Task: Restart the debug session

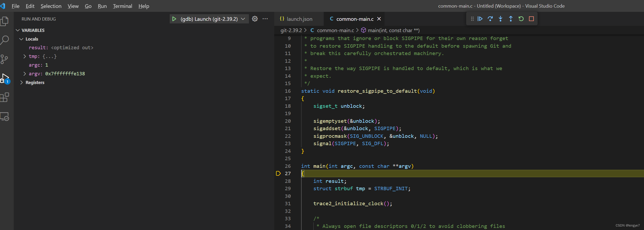Action: click(521, 19)
